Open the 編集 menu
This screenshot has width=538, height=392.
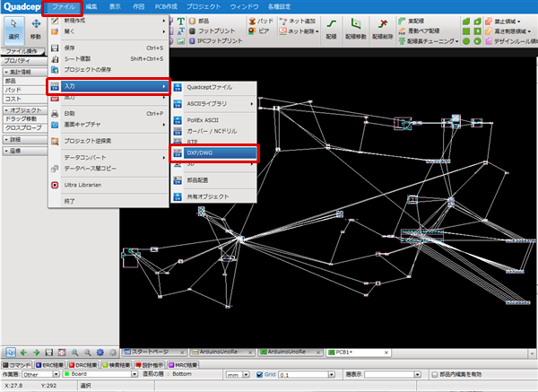[91, 7]
